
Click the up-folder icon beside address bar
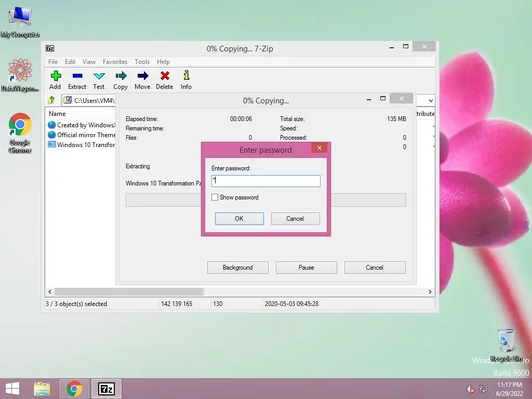51,100
